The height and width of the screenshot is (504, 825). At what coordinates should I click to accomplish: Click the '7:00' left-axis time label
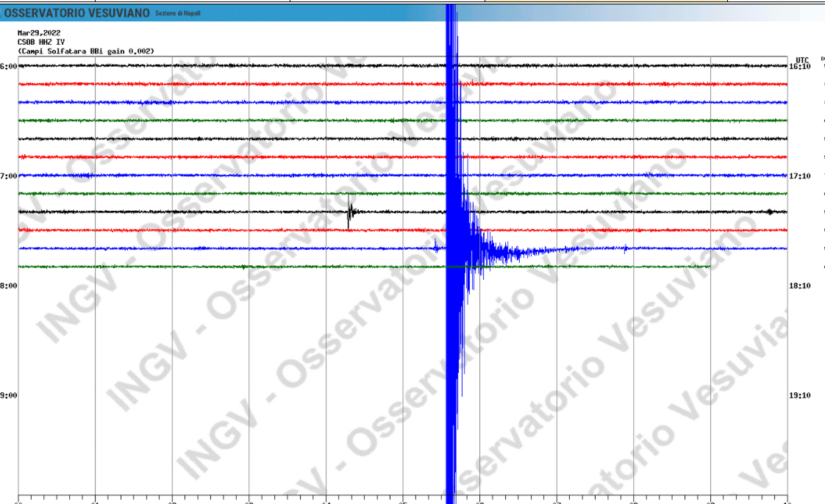click(8, 176)
